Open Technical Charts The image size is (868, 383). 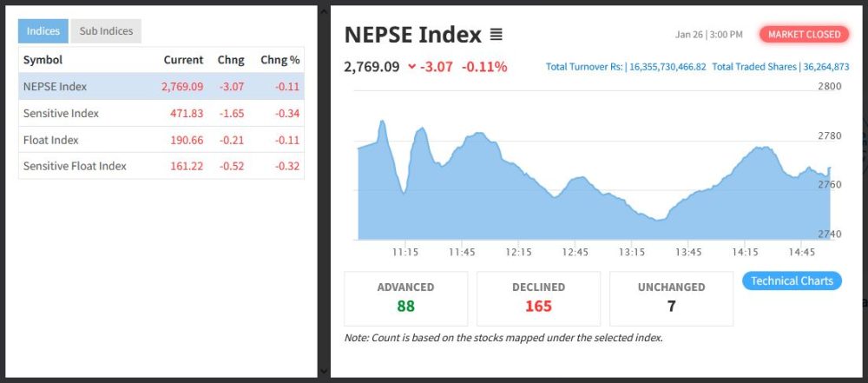tap(792, 281)
